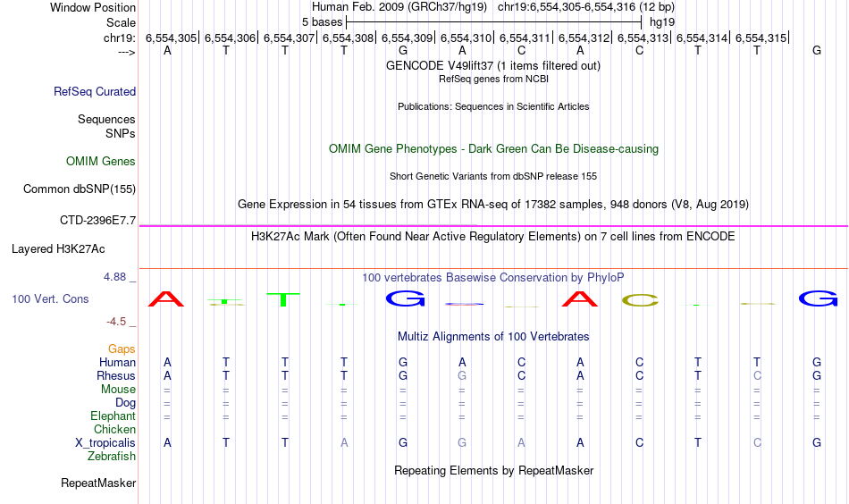This screenshot has width=849, height=504.
Task: Click the 5 bases scale bar
Action: coord(493,22)
